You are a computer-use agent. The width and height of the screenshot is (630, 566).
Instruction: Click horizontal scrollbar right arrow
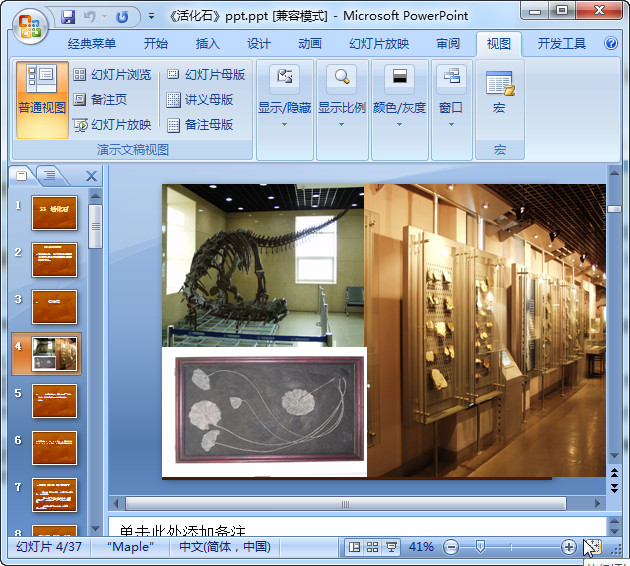point(597,503)
